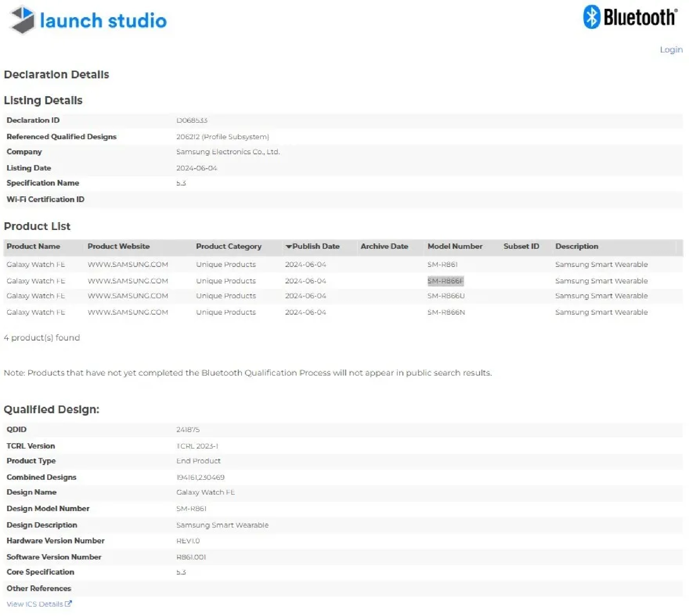Click SM-R861 model number in product list
The width and height of the screenshot is (689, 616).
coord(442,264)
